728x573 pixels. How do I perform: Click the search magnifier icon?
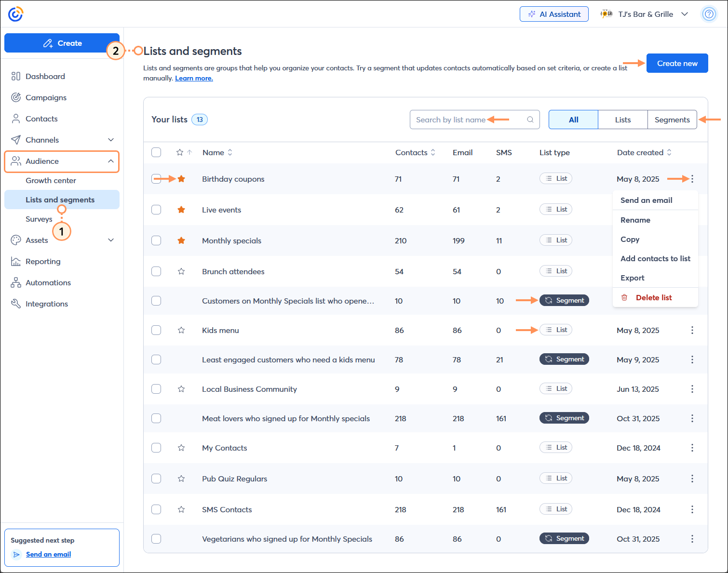530,120
